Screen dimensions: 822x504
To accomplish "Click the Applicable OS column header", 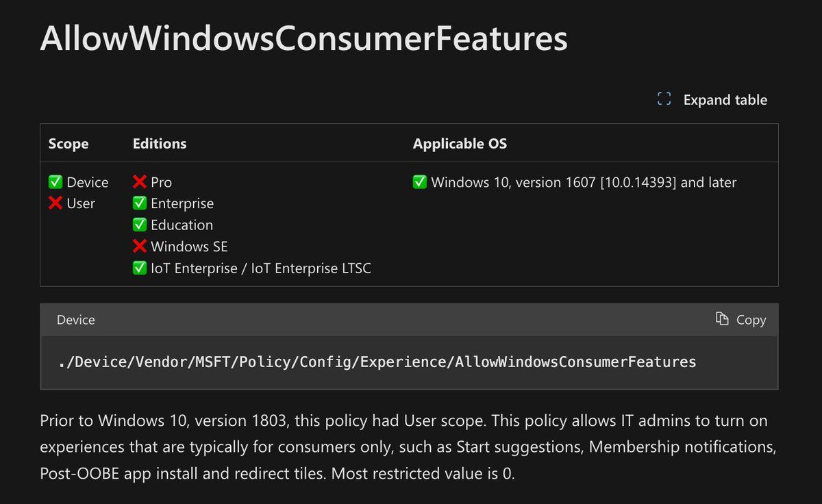I will pos(460,144).
